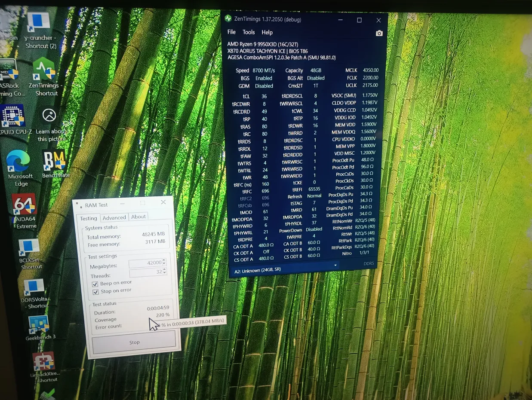Image resolution: width=532 pixels, height=400 pixels.
Task: Open BCLKSet Shortcut desktop icon
Action: pos(30,254)
